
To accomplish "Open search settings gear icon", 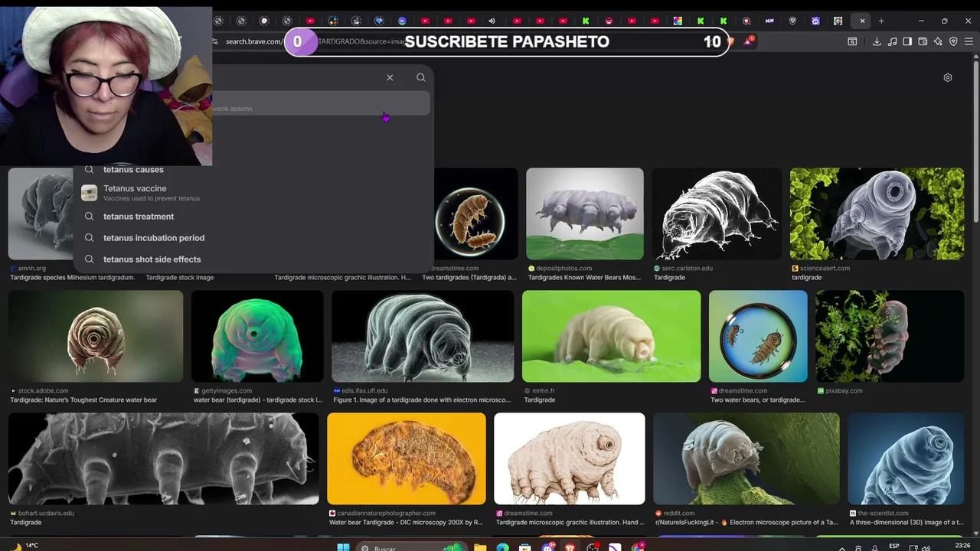I will pos(948,77).
